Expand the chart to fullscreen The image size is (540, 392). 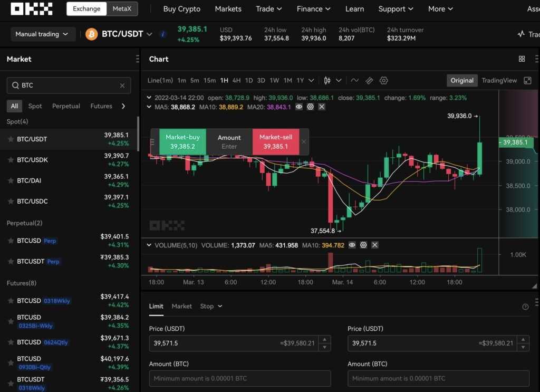point(527,81)
